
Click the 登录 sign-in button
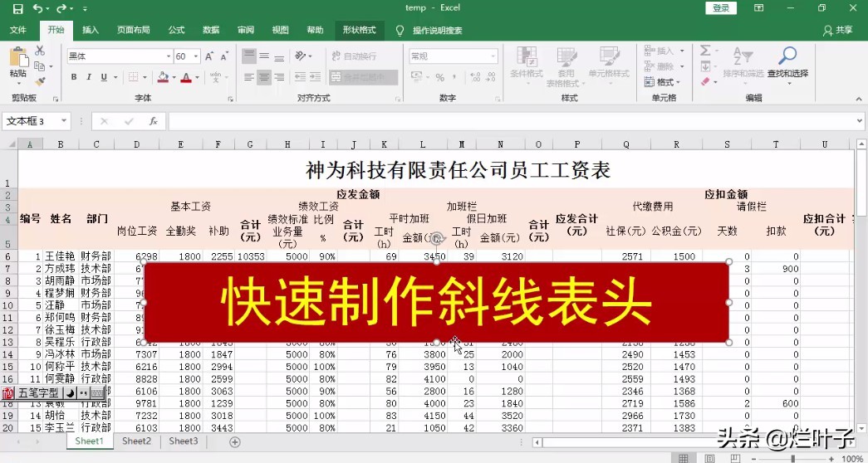721,8
